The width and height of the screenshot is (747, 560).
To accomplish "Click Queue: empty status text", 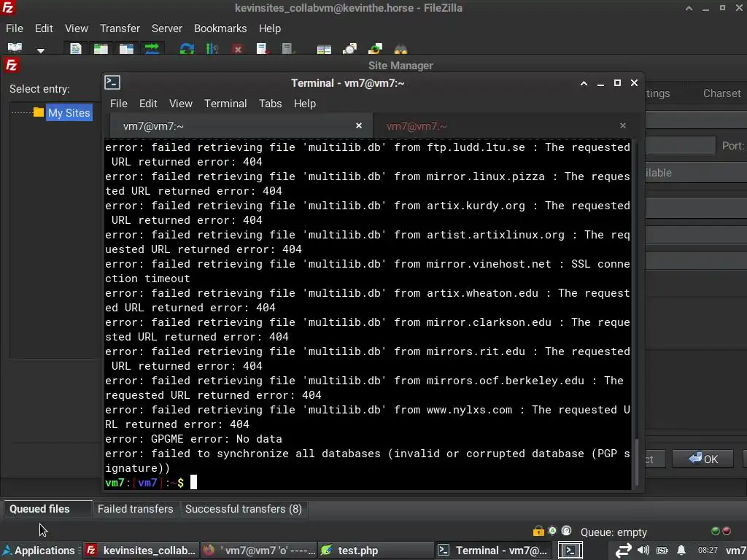I will [613, 532].
